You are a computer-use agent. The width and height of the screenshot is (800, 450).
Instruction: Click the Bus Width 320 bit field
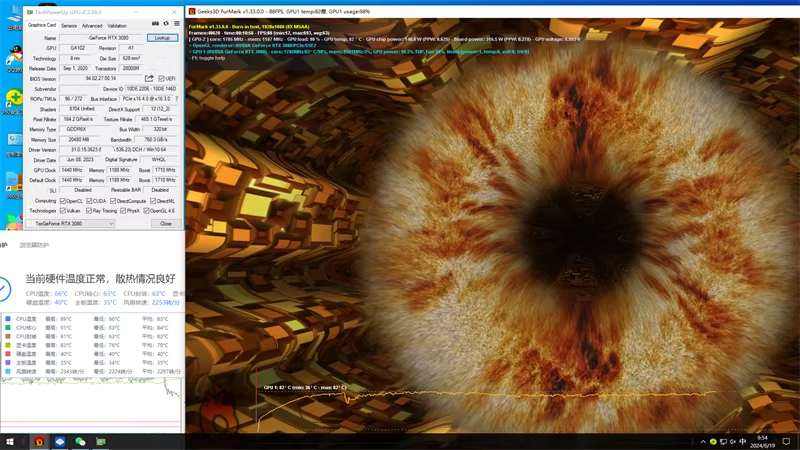[160, 129]
